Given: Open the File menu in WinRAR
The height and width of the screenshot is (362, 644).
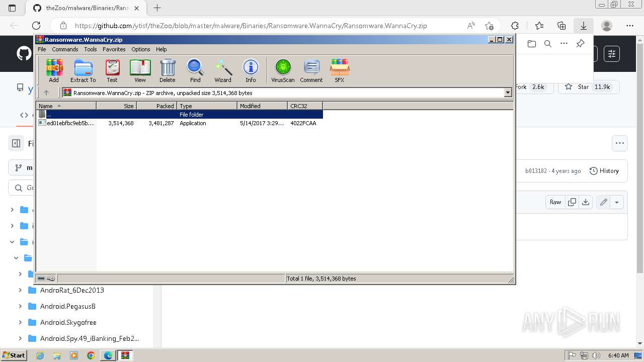Looking at the screenshot, I should [42, 49].
